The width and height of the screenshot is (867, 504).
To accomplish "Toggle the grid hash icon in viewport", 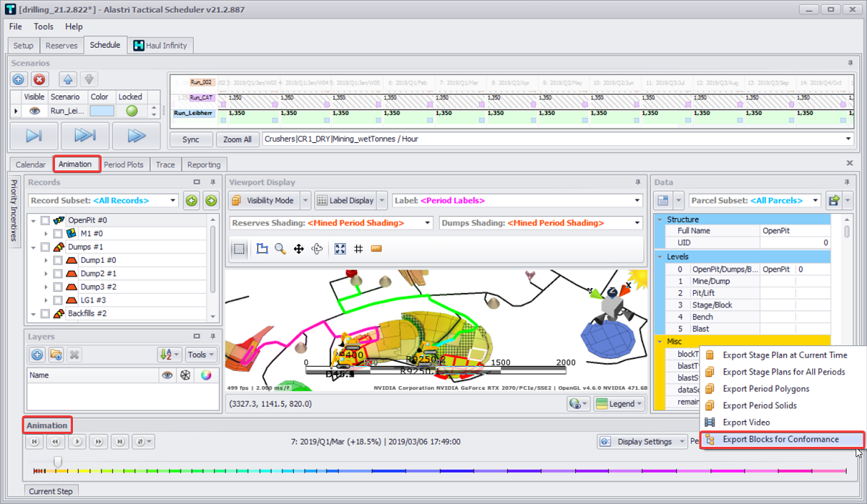I will tap(358, 249).
